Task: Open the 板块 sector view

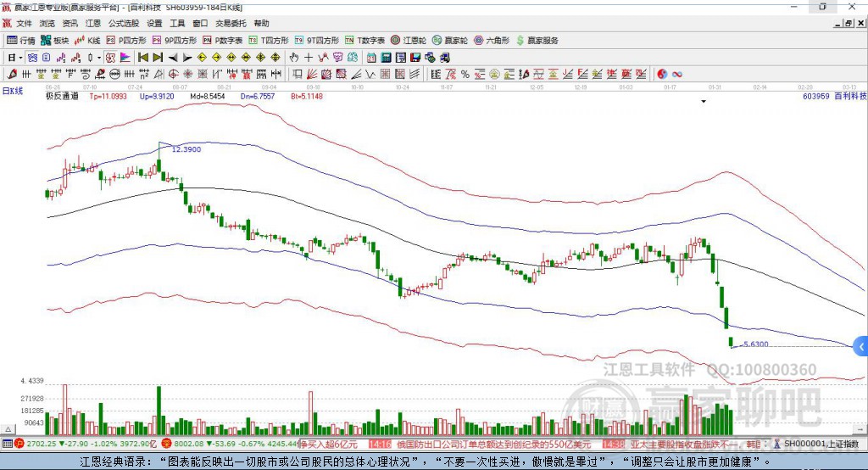Action: pos(54,41)
